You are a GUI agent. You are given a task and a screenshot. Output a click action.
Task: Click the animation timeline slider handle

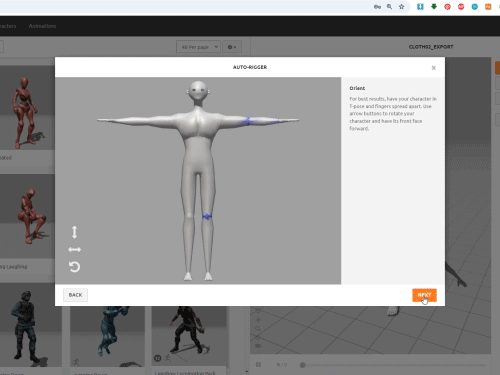pos(302,365)
